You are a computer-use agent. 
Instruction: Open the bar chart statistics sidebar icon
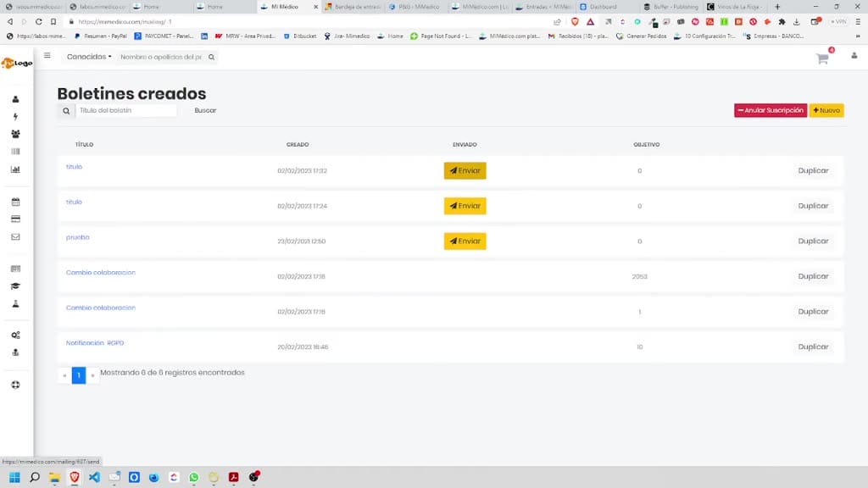click(15, 169)
